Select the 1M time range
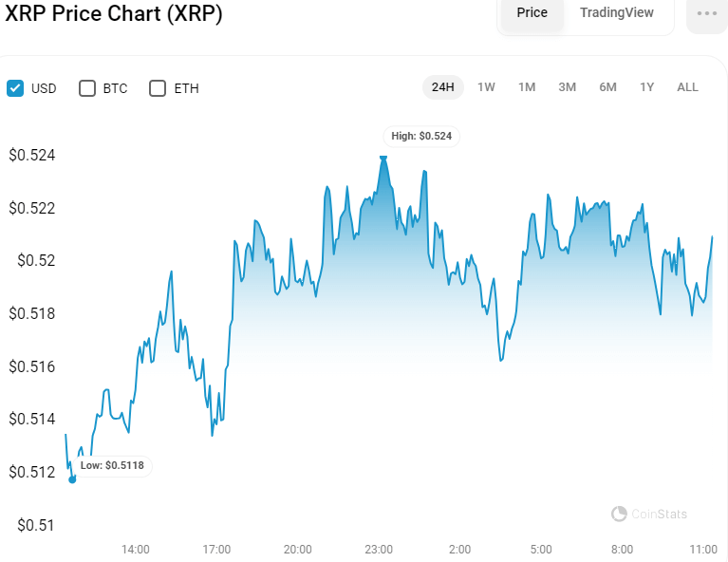The height and width of the screenshot is (562, 728). click(x=527, y=87)
